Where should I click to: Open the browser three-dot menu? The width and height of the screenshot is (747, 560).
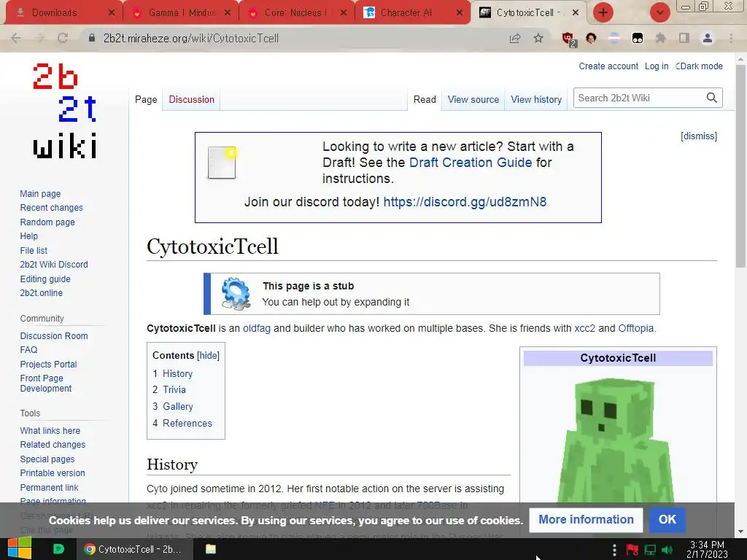point(731,38)
